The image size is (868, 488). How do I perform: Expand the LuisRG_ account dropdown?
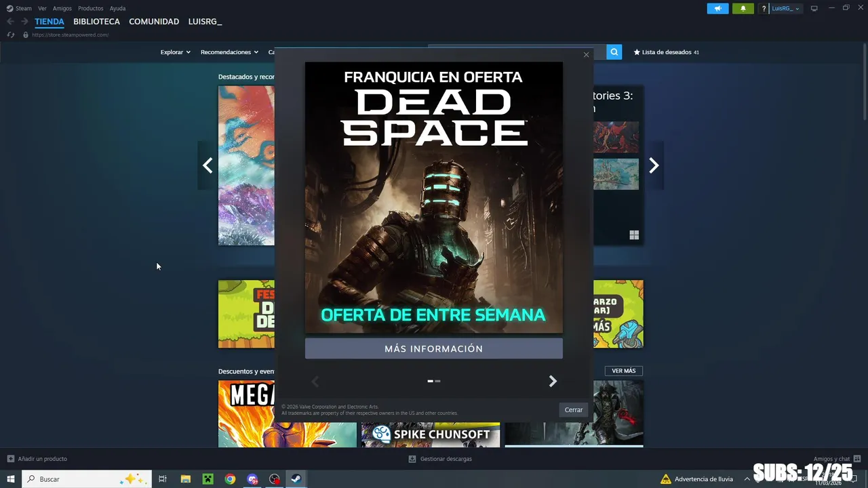pyautogui.click(x=787, y=8)
